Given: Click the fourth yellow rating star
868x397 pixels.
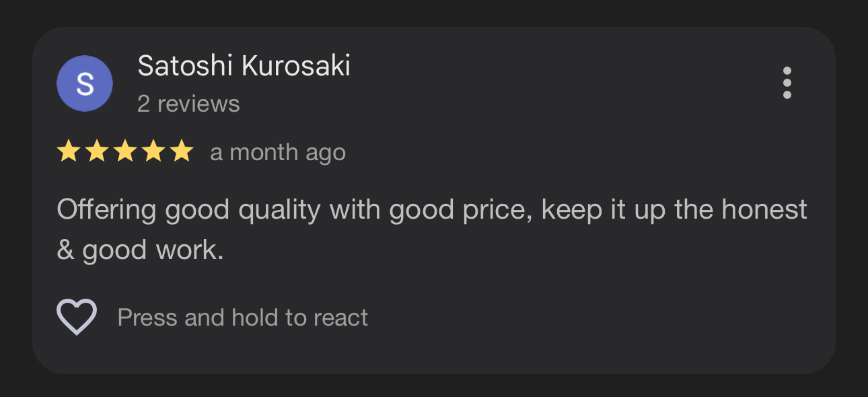Looking at the screenshot, I should pyautogui.click(x=153, y=152).
